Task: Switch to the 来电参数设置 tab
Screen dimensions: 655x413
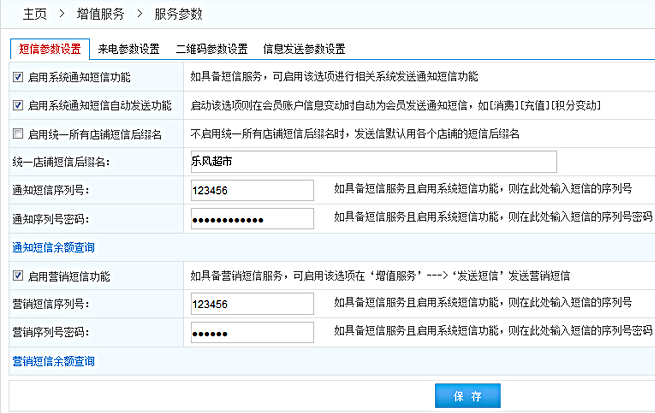Action: pos(129,49)
